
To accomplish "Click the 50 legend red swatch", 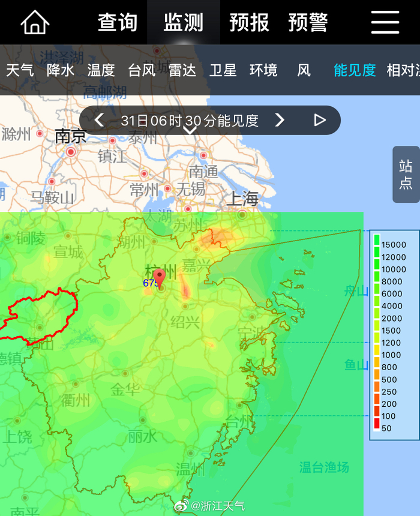I will 377,423.
